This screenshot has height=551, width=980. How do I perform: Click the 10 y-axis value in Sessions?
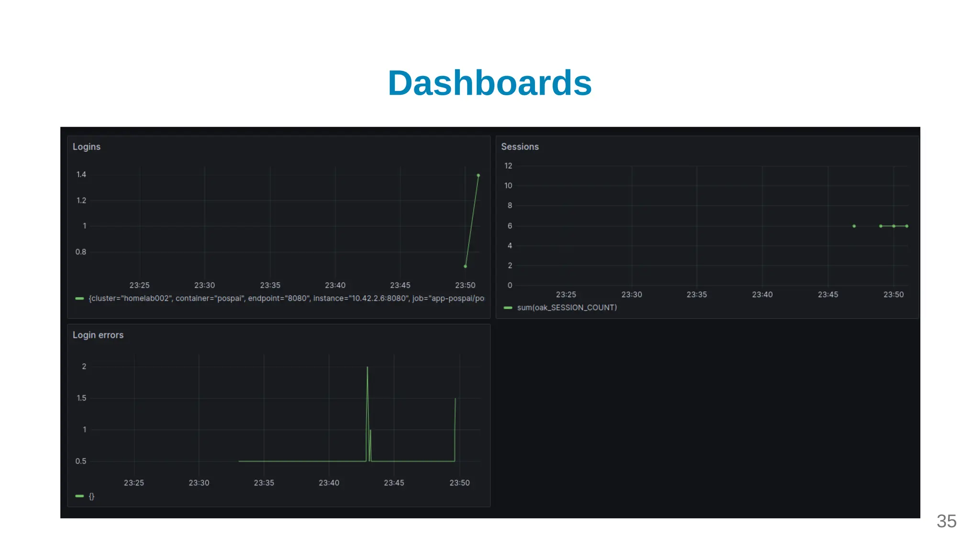pyautogui.click(x=508, y=186)
